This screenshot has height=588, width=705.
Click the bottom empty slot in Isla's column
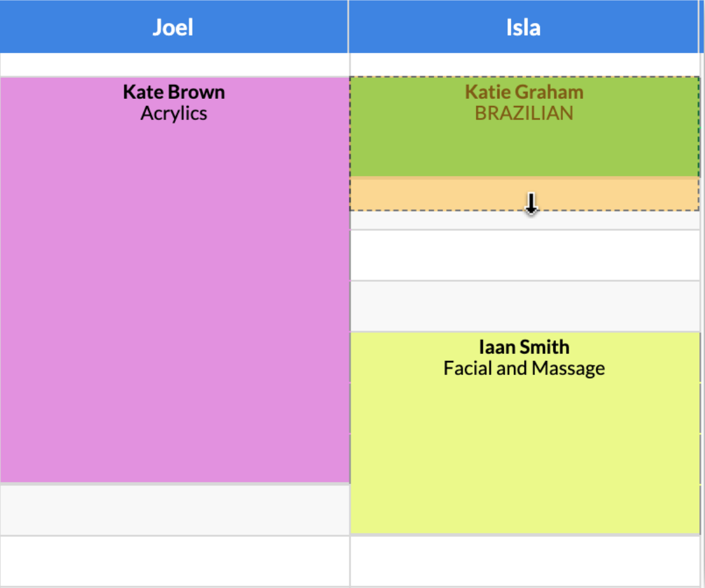tap(523, 561)
